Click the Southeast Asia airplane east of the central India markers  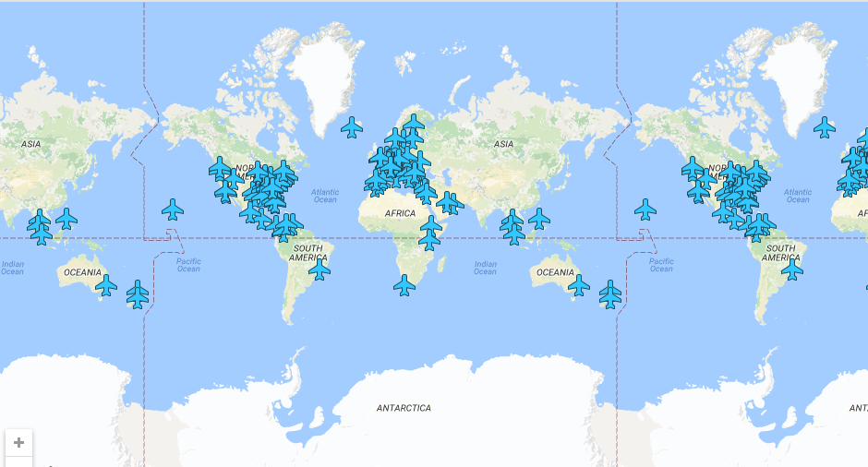[x=539, y=219]
